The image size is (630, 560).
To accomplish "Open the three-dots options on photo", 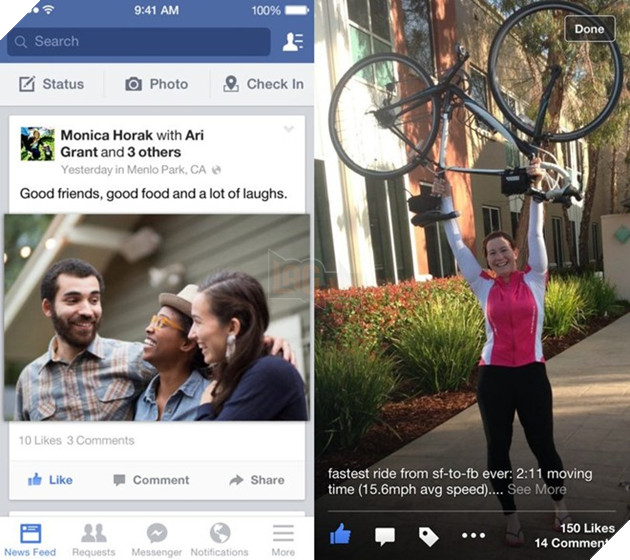I will click(x=473, y=535).
